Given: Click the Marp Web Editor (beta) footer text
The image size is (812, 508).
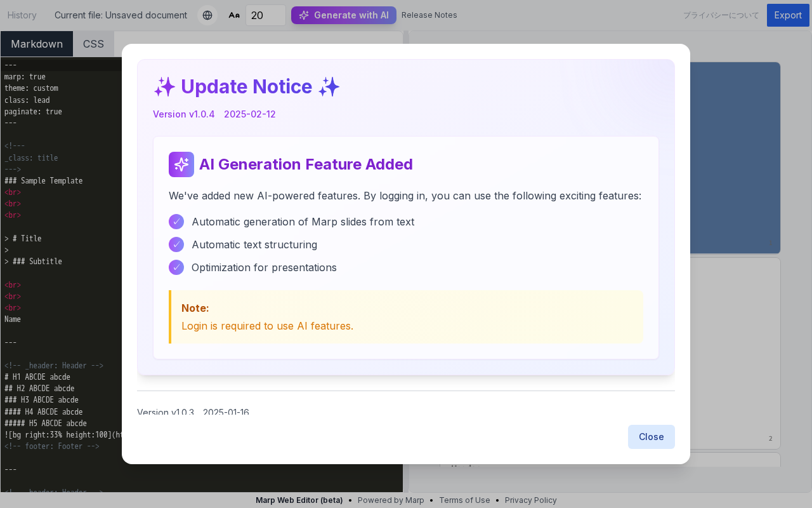Looking at the screenshot, I should pos(299,500).
